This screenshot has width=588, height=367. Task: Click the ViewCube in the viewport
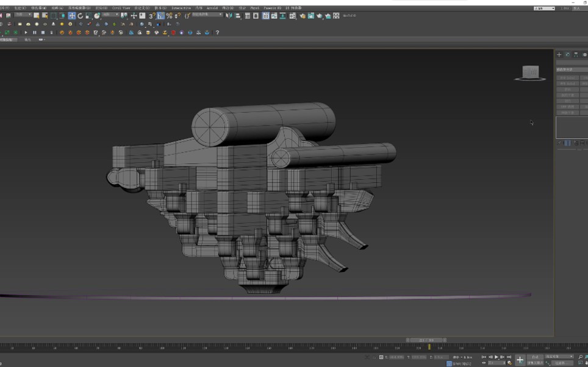[x=530, y=73]
